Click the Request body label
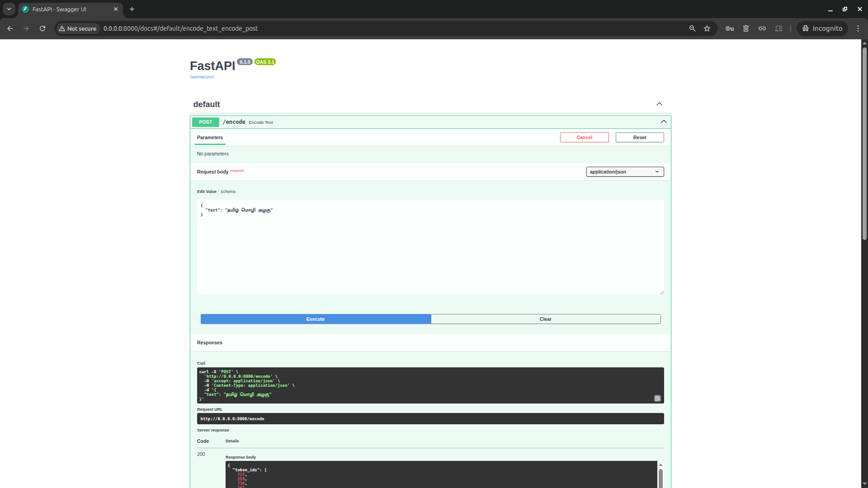Viewport: 868px width, 488px height. (x=212, y=172)
